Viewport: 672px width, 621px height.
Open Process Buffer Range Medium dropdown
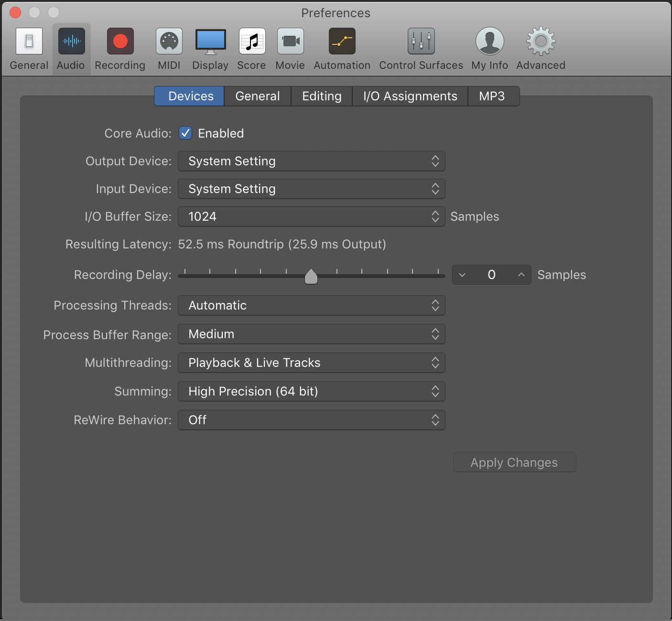(x=312, y=334)
